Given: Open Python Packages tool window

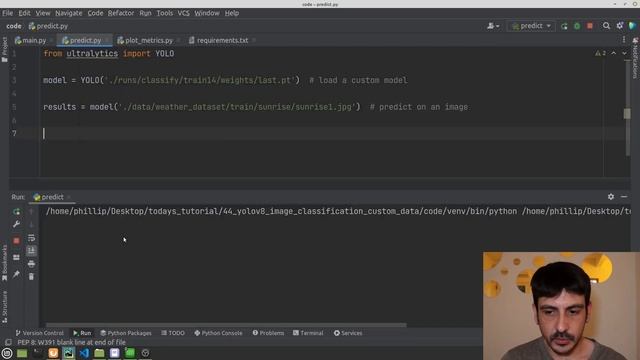Looking at the screenshot, I should point(126,333).
